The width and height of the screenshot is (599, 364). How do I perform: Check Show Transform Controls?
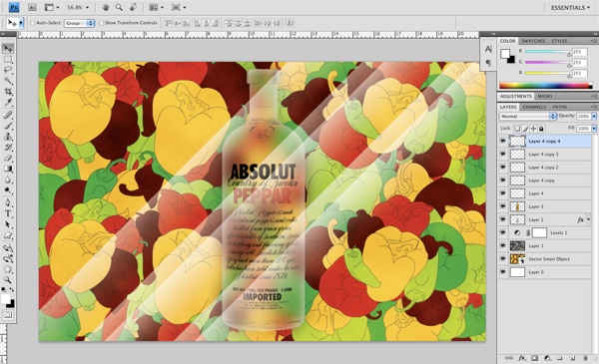click(101, 23)
